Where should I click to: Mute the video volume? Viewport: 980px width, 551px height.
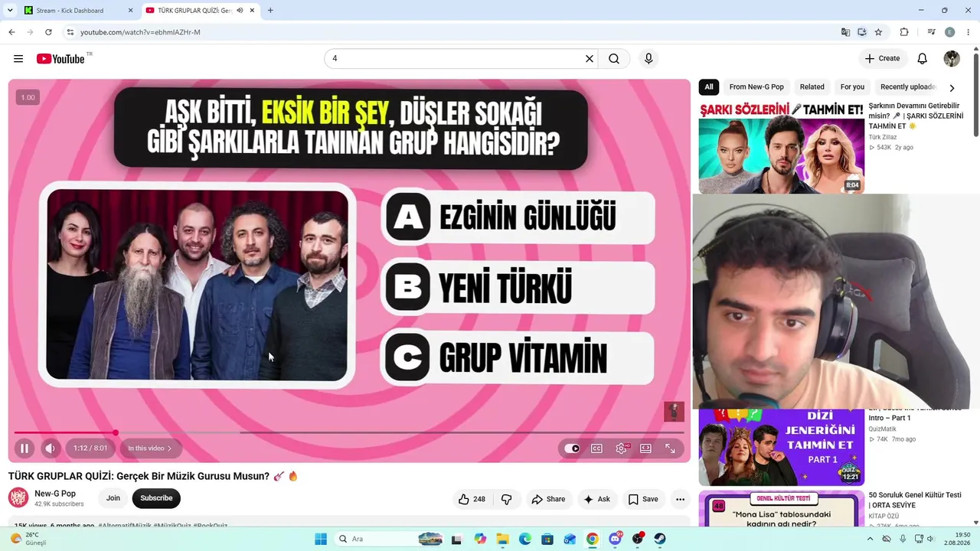50,448
